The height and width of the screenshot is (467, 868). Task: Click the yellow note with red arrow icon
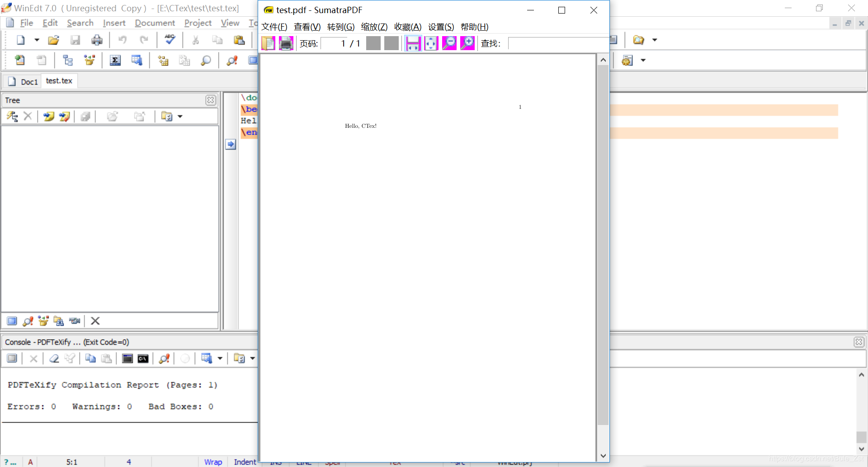pos(64,117)
